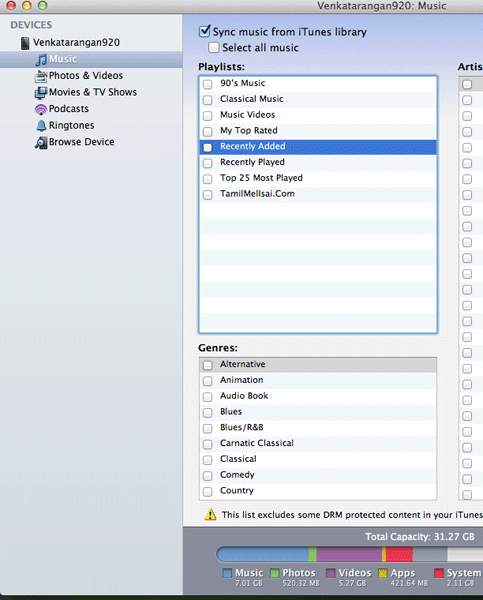Screen dimensions: 483x600
Task: Click the Apps 421.64 MB value
Action: coord(409,584)
